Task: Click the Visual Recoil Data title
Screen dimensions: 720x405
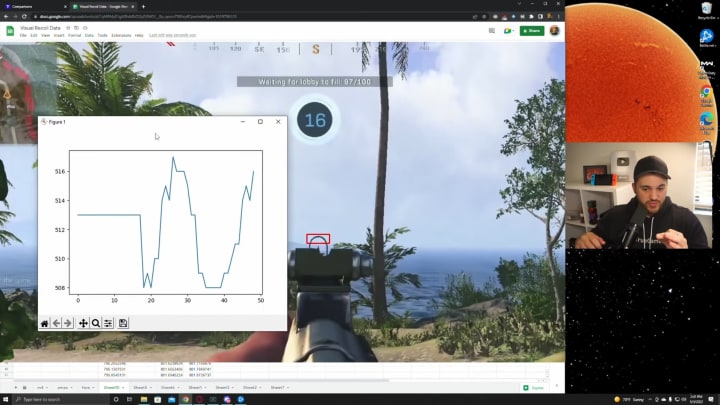Action: click(40, 28)
